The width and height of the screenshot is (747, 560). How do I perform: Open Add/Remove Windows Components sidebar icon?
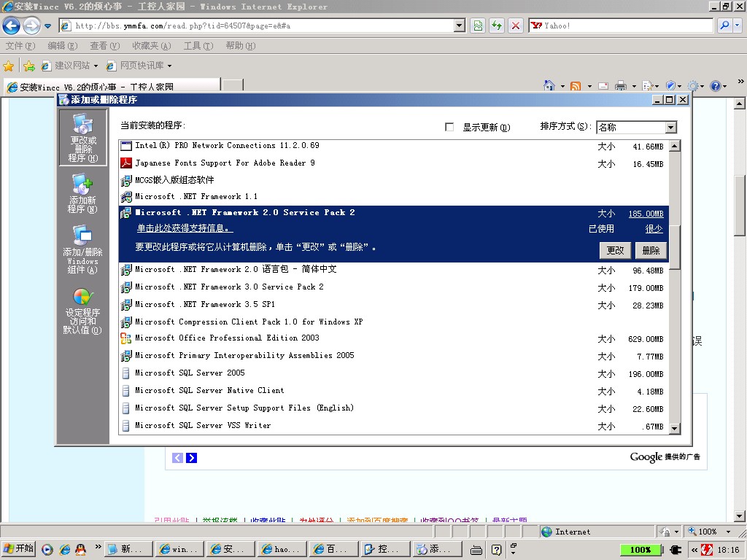[82, 249]
